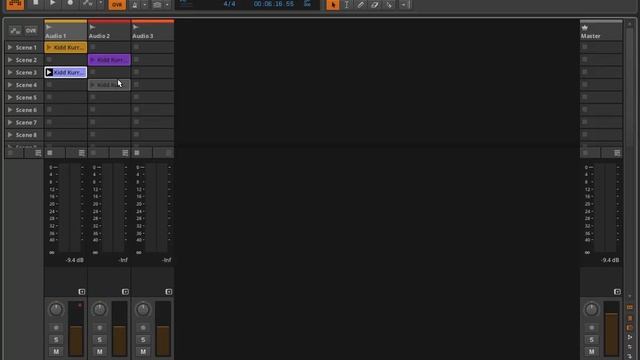Launch Scene 4
Screen dimensions: 640x360
click(10, 85)
